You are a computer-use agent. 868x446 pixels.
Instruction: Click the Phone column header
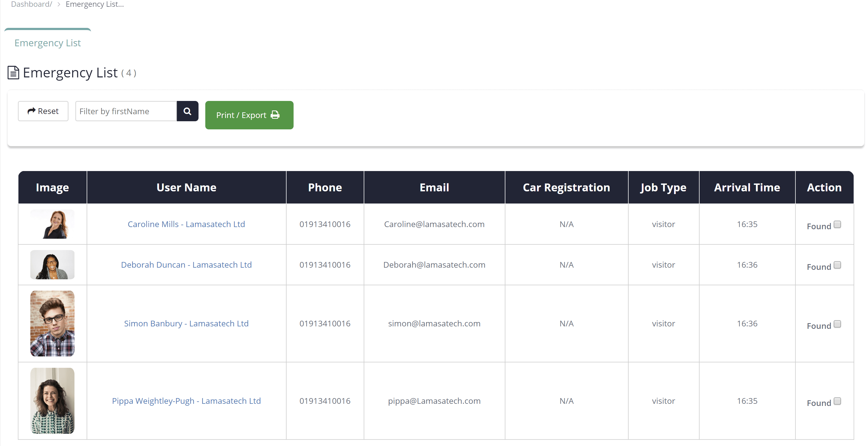(x=325, y=188)
